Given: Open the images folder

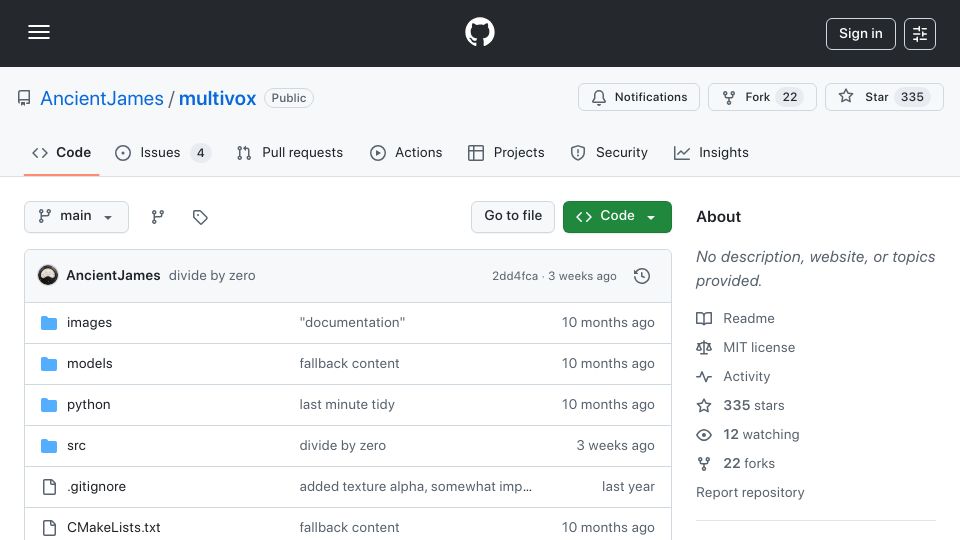Looking at the screenshot, I should (89, 323).
